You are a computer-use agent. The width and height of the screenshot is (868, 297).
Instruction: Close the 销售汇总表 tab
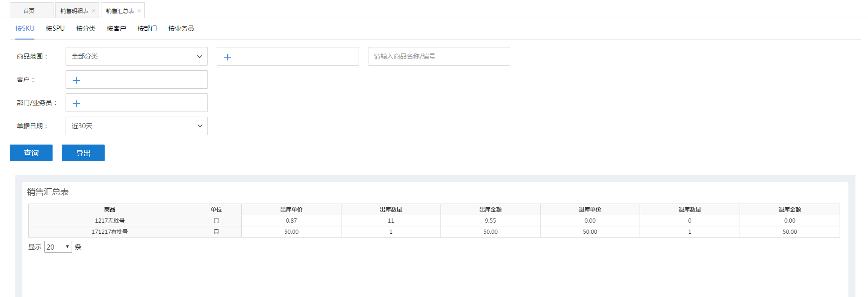pyautogui.click(x=139, y=11)
